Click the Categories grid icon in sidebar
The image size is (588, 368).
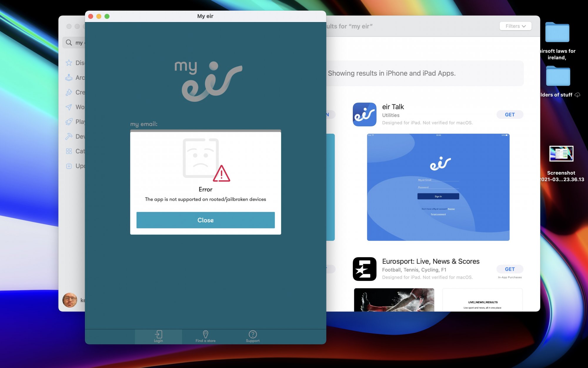coord(69,151)
